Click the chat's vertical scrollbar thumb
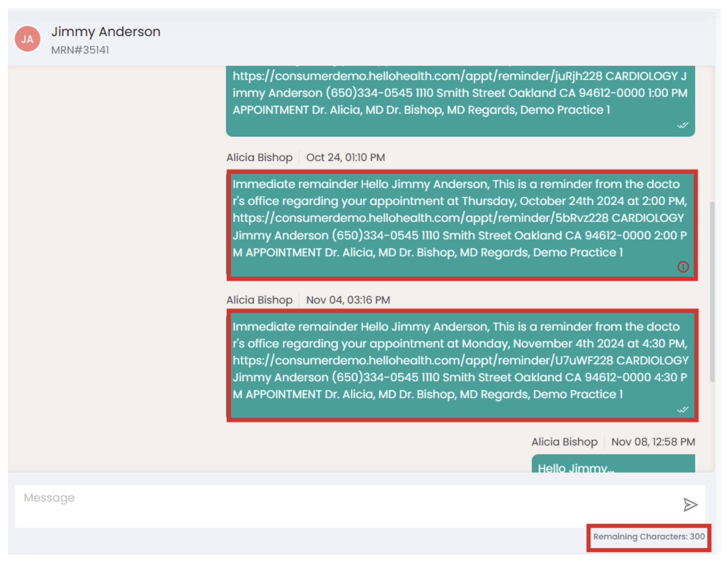The image size is (728, 561). coord(712,291)
